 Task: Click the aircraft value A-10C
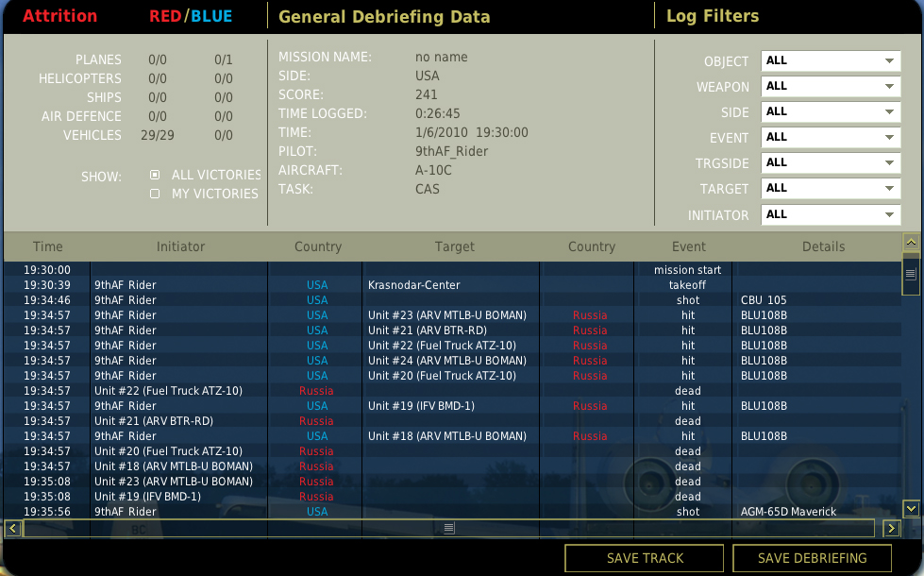click(x=433, y=170)
